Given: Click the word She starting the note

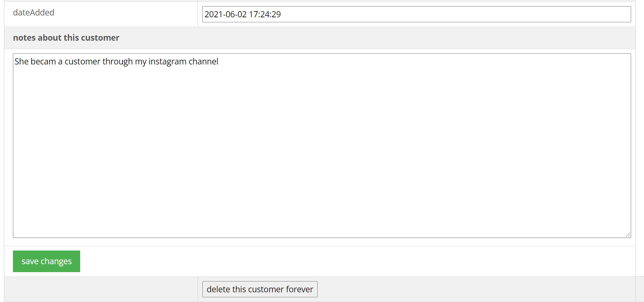Looking at the screenshot, I should point(22,62).
